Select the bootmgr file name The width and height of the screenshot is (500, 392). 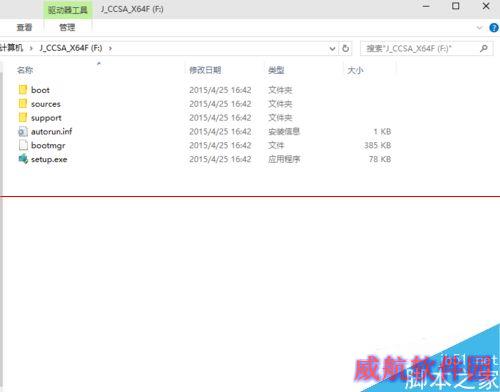(48, 146)
